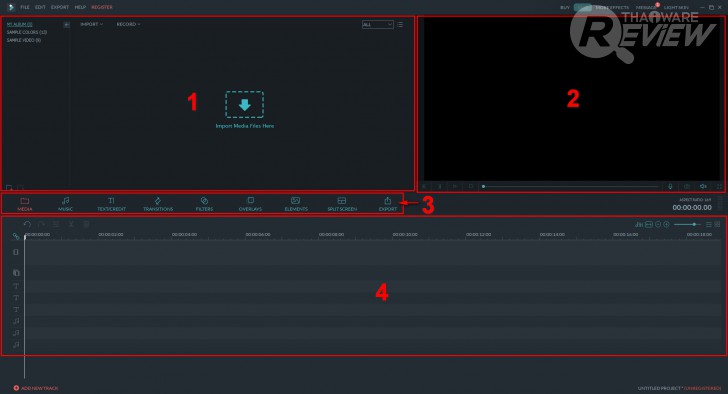
Task: Click the scissors cut icon
Action: point(72,224)
